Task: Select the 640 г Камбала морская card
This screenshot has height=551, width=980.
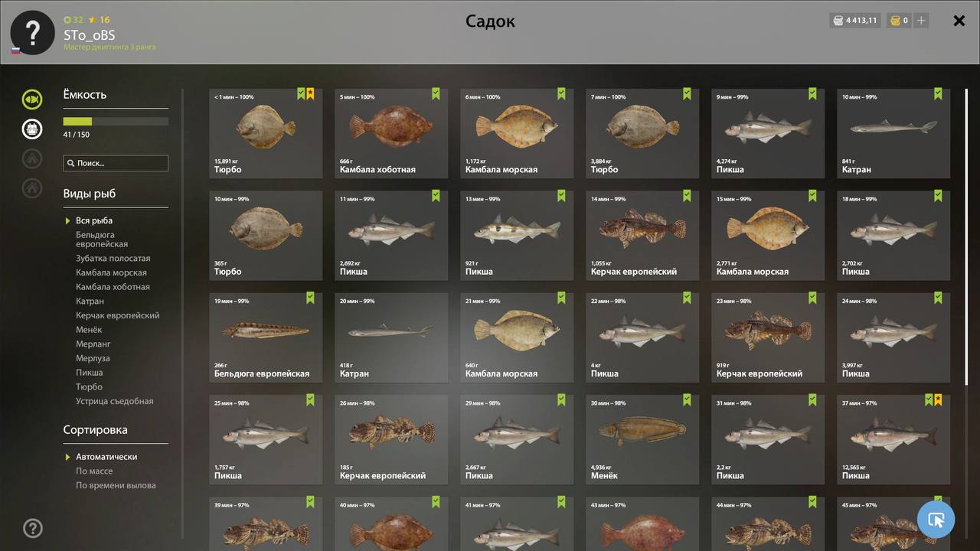Action: (x=517, y=337)
